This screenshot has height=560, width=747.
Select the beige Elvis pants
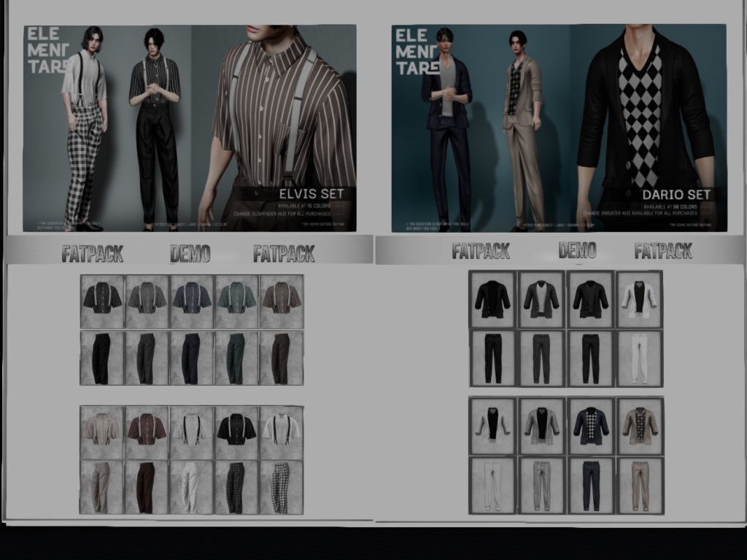tap(102, 488)
